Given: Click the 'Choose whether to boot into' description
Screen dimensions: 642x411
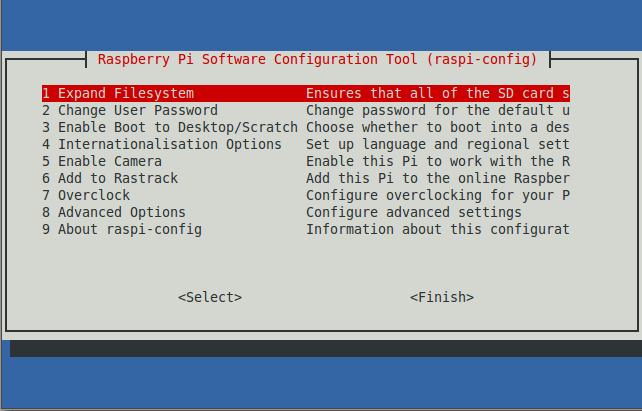Looking at the screenshot, I should click(437, 127).
